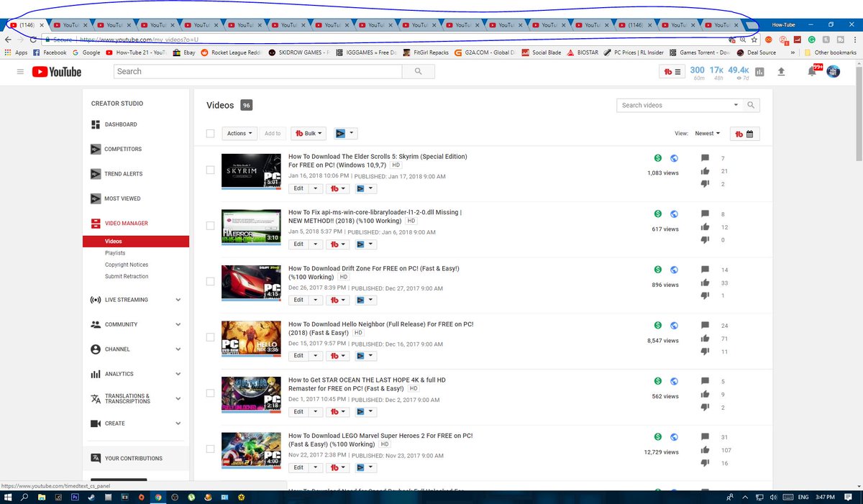Open the Search videos filter dropdown arrow

point(736,105)
